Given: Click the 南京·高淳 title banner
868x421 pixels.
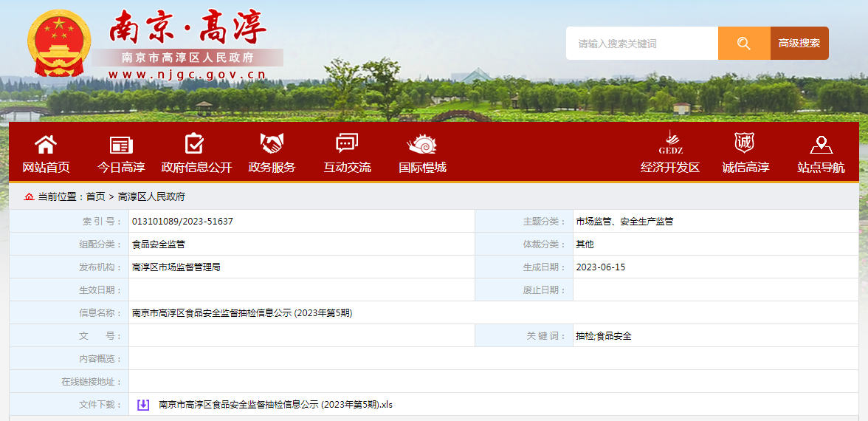Looking at the screenshot, I should click(x=187, y=27).
